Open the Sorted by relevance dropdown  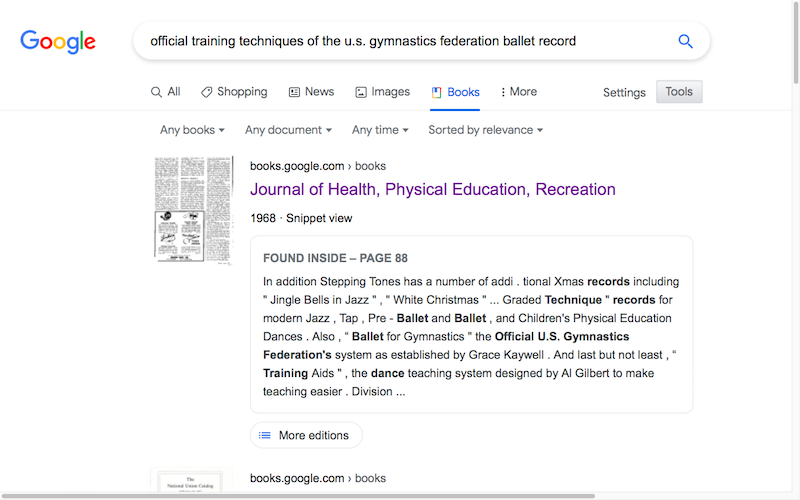click(x=485, y=130)
